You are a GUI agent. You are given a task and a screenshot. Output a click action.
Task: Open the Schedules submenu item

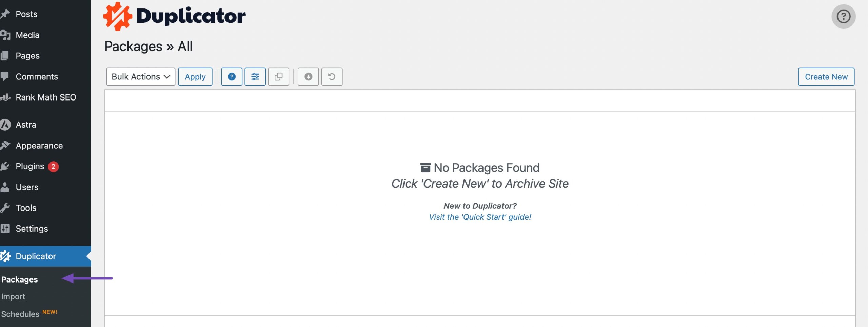pyautogui.click(x=20, y=314)
